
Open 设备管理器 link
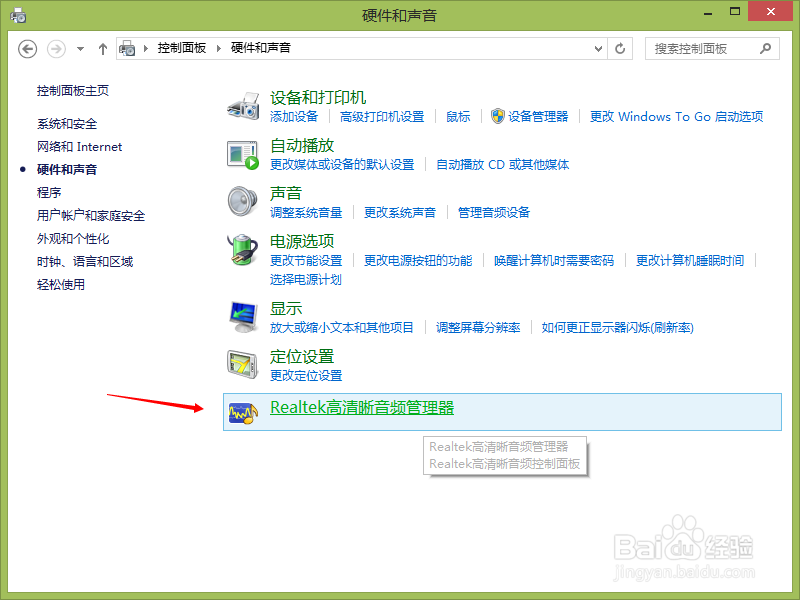click(538, 116)
